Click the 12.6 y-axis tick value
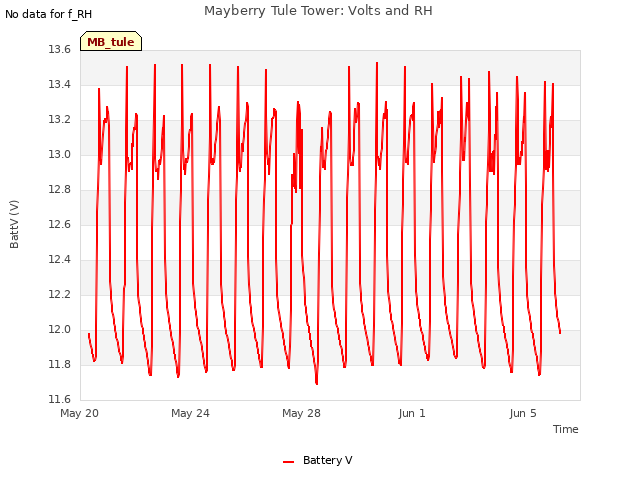 pyautogui.click(x=60, y=224)
